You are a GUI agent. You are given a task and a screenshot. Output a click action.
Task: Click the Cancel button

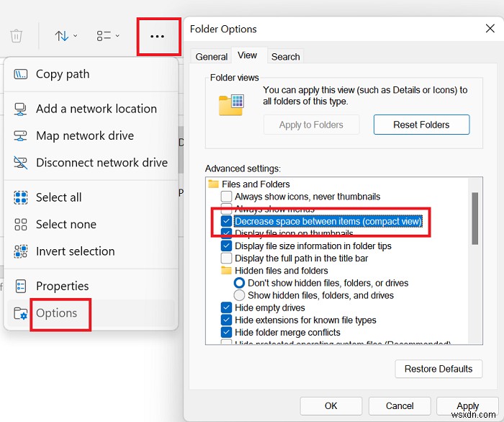(x=400, y=406)
